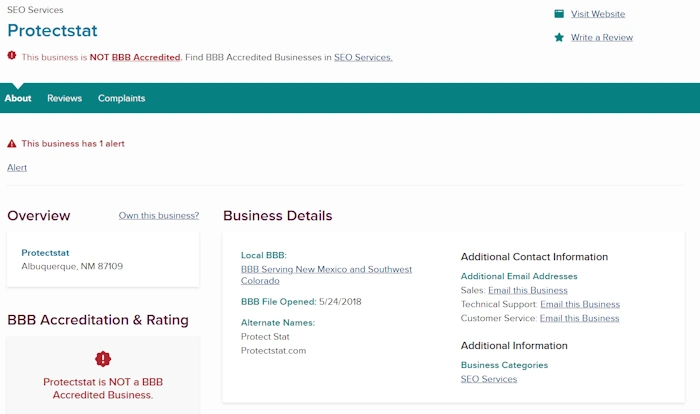Click the Own this business? link

pos(159,215)
